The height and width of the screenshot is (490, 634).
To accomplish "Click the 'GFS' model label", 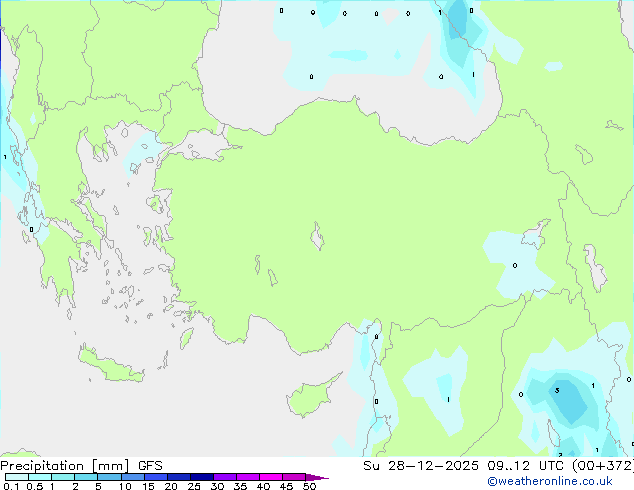I will coord(150,466).
